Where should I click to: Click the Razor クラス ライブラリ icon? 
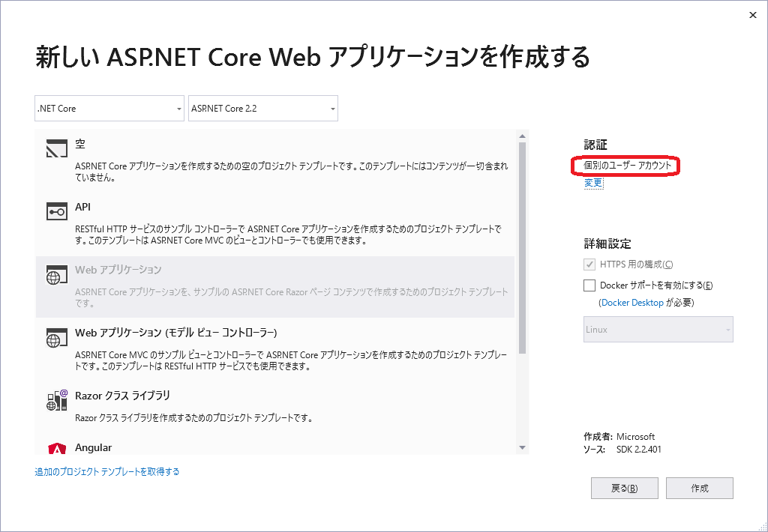click(57, 400)
